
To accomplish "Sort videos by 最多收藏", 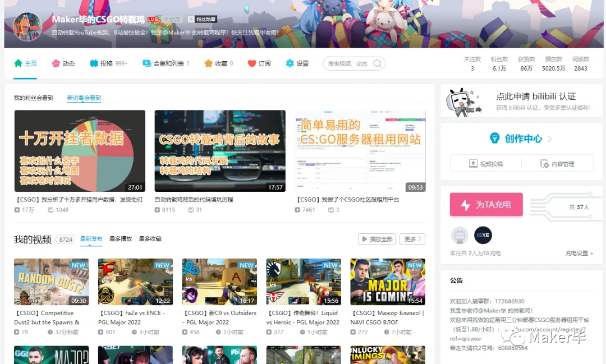I will [x=150, y=239].
